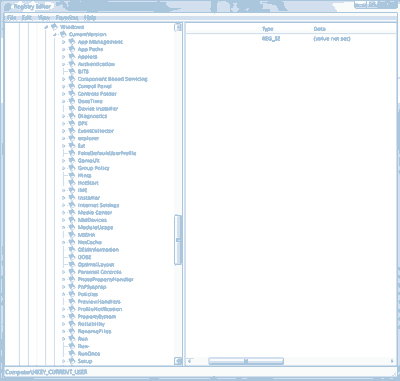The image size is (400, 381).
Task: Expand the App Paths key
Action: coord(63,49)
